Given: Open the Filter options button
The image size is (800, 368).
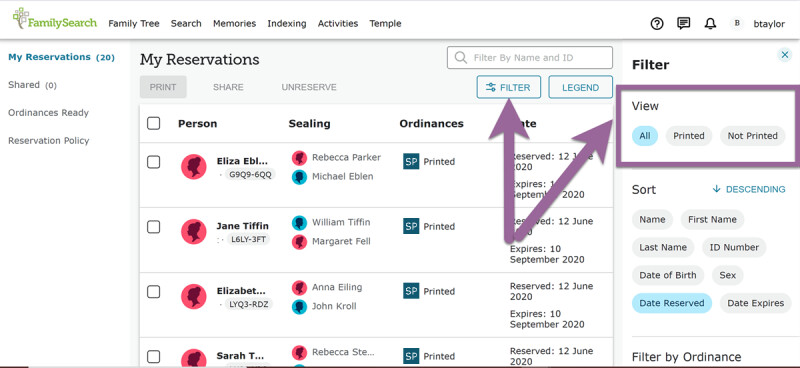Looking at the screenshot, I should click(x=508, y=87).
